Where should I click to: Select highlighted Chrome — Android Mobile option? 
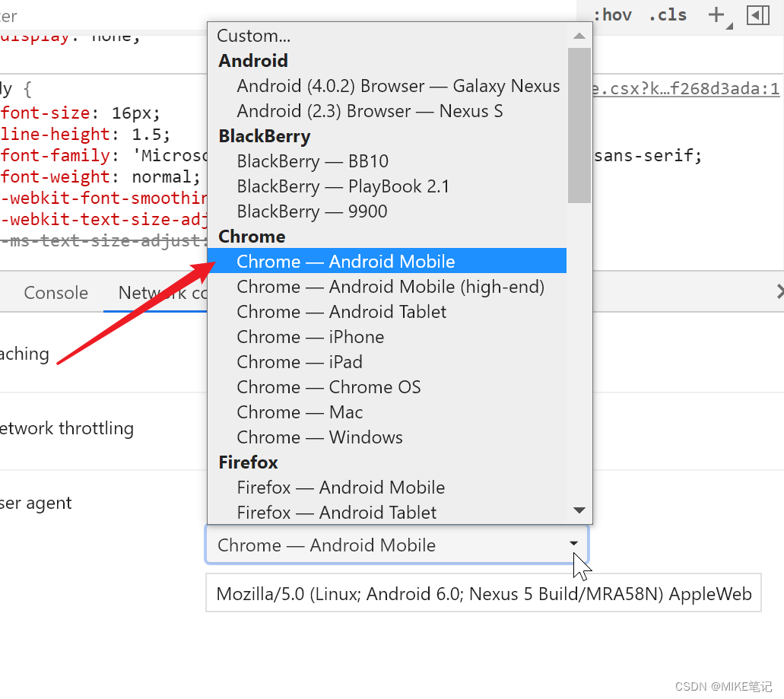pos(387,261)
